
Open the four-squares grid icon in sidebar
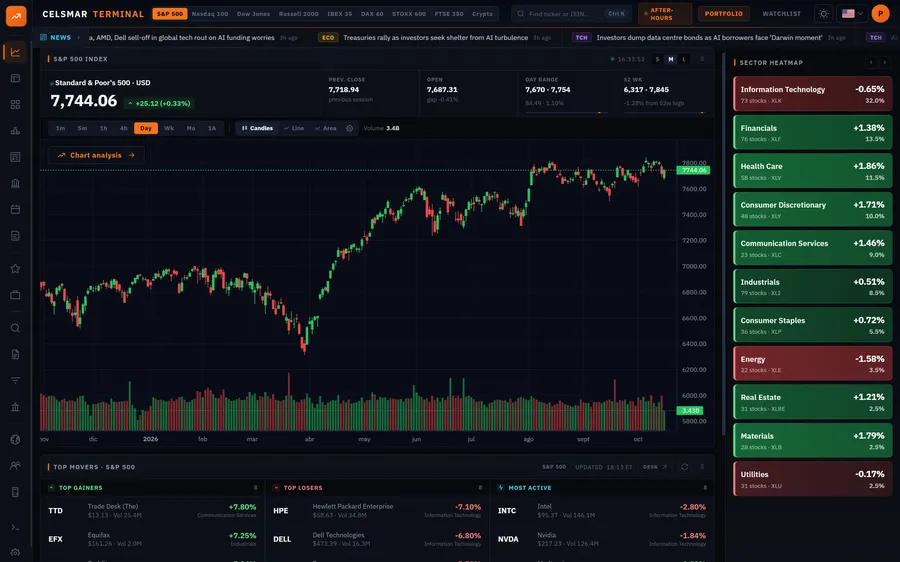point(15,104)
